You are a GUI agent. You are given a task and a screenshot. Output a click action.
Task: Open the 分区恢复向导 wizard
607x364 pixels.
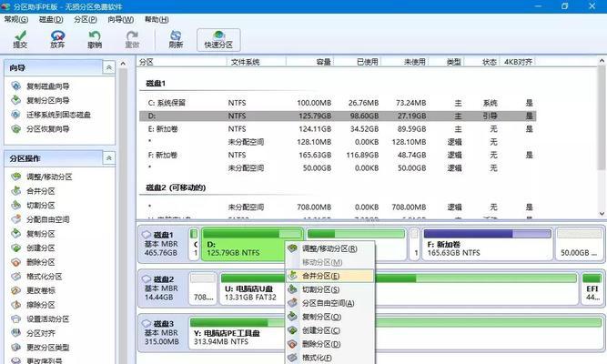(x=47, y=129)
